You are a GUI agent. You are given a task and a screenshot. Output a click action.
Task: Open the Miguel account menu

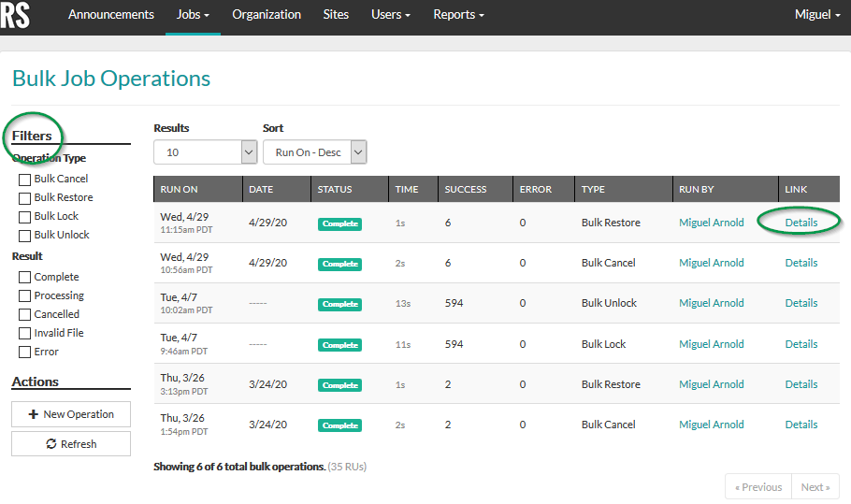pos(817,15)
